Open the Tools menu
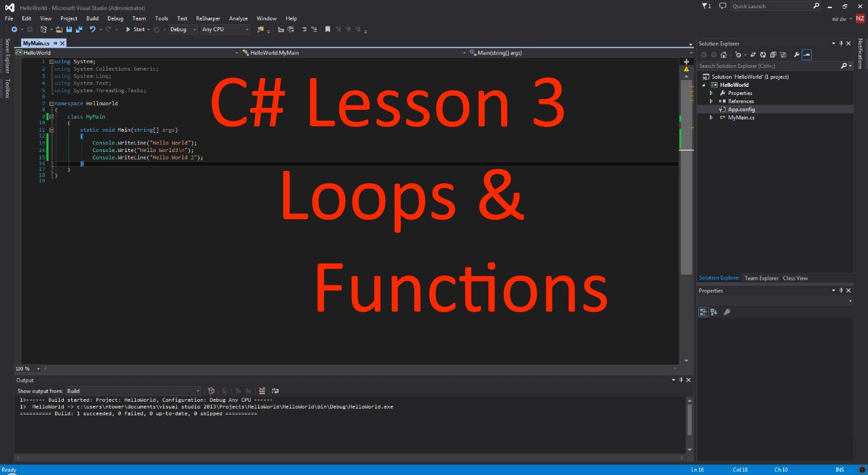The image size is (868, 475). coord(161,18)
